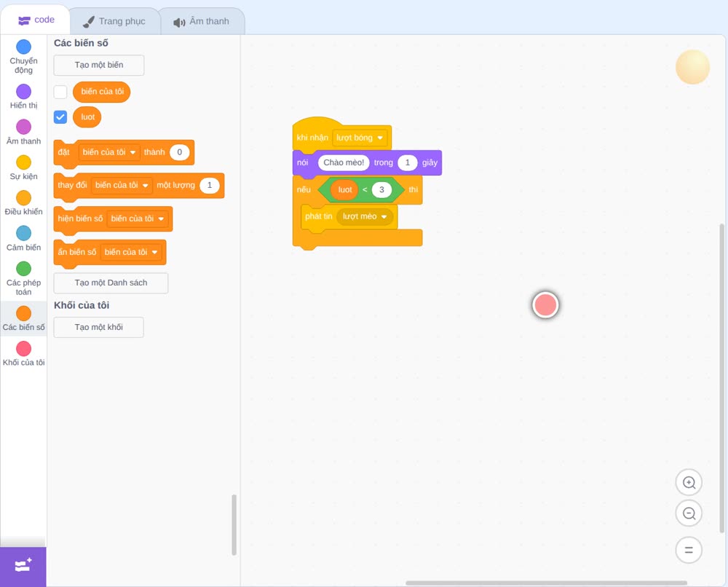Reset workspace zoom with the equals icon
This screenshot has height=587, width=728.
[x=689, y=550]
